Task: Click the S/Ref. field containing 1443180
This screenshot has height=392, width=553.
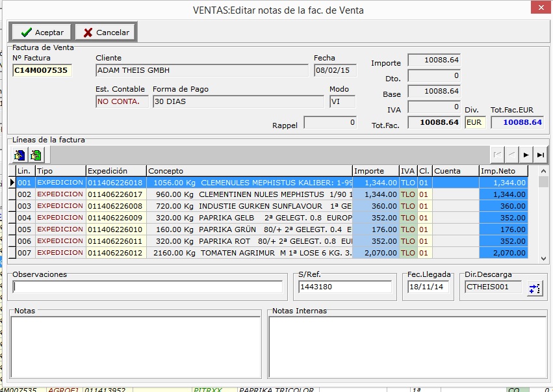Action: pos(344,287)
